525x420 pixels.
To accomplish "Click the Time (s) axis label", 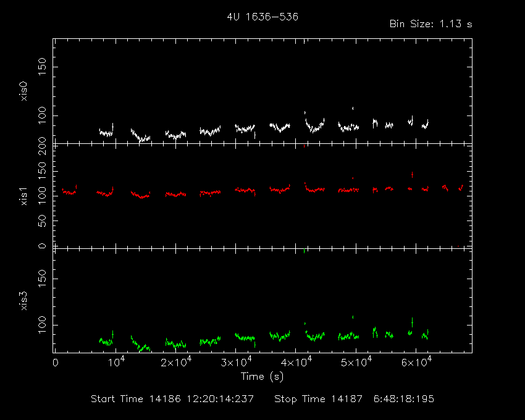I will (x=262, y=377).
